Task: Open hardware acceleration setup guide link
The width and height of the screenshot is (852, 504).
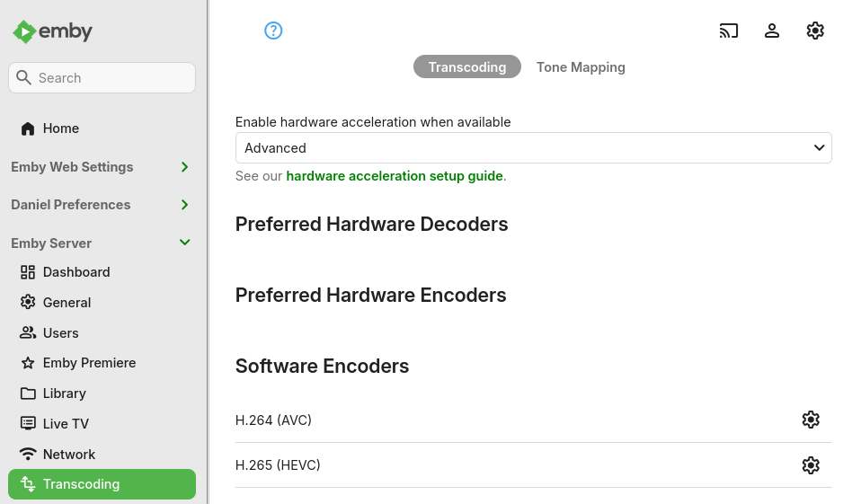Action: (x=395, y=176)
